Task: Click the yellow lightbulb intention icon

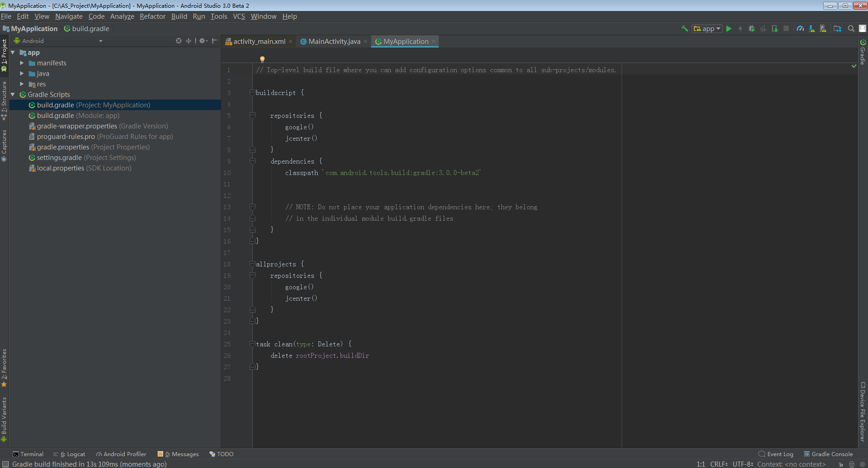Action: pyautogui.click(x=262, y=59)
